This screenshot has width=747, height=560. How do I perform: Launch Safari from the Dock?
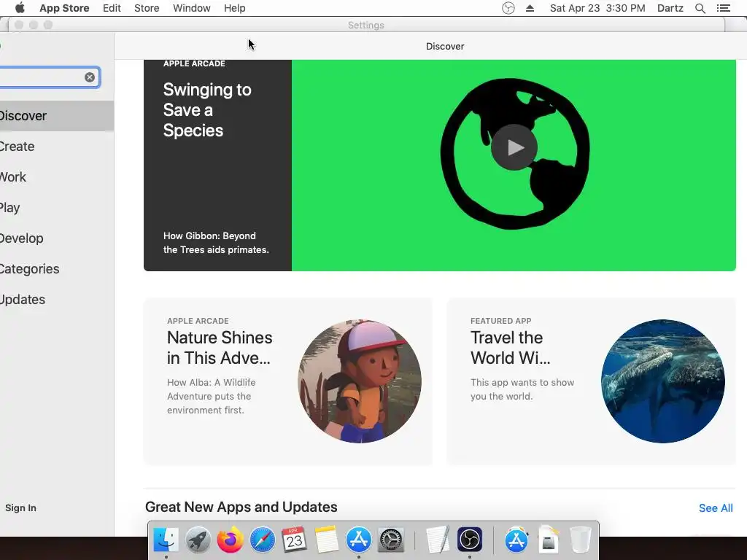[x=263, y=540]
